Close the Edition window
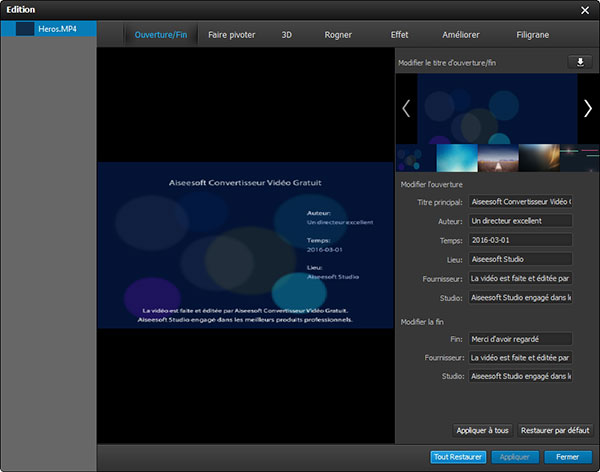 [x=585, y=10]
